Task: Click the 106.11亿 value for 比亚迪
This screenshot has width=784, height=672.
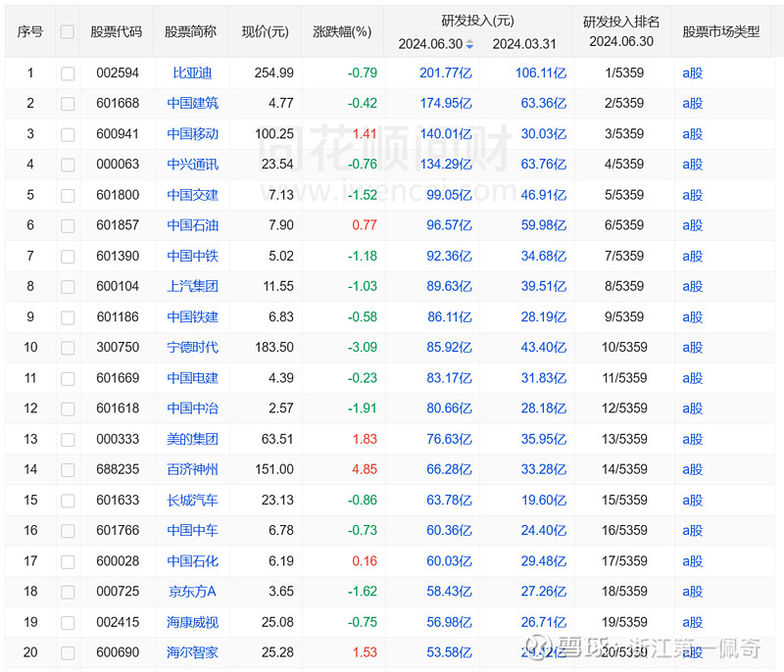Action: pyautogui.click(x=541, y=72)
